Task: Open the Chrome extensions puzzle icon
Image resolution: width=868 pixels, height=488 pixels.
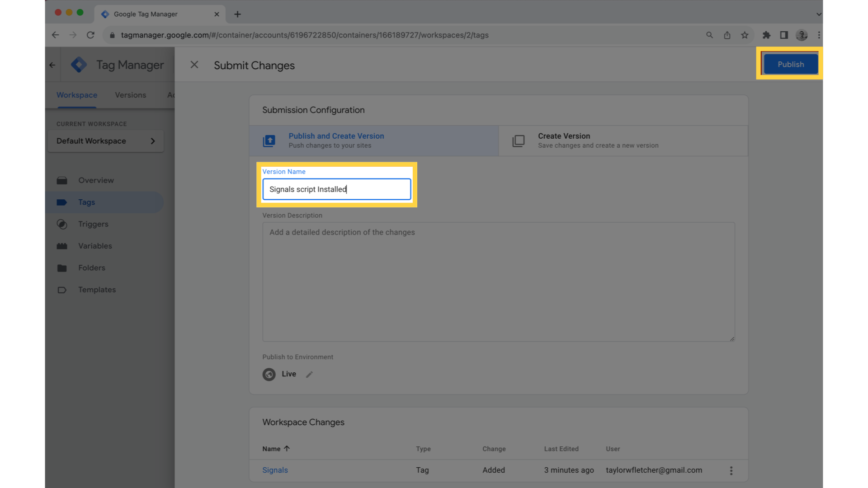Action: point(766,35)
